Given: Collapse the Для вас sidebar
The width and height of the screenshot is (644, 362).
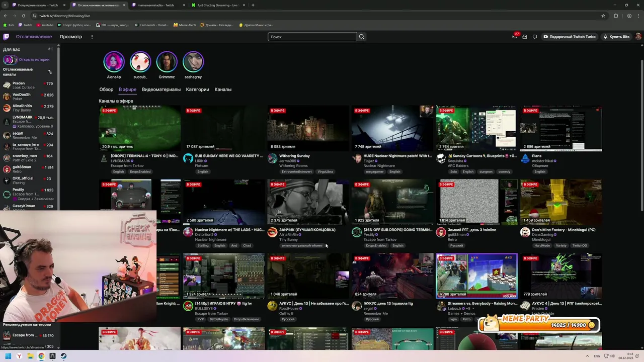Looking at the screenshot, I should point(50,49).
